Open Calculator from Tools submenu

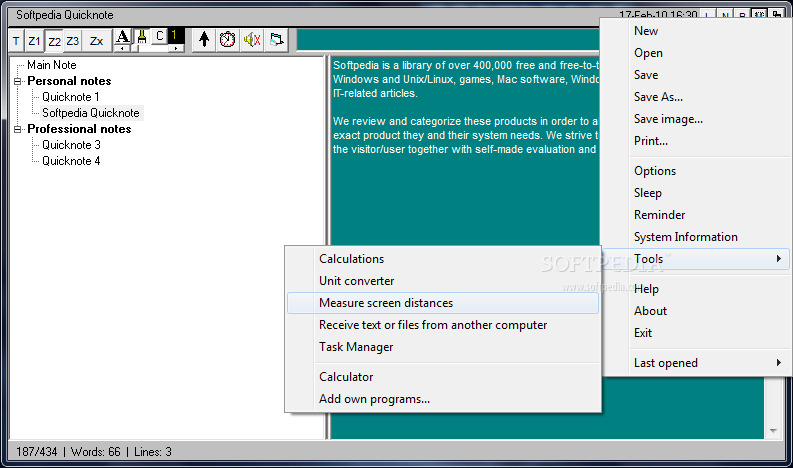click(x=443, y=377)
